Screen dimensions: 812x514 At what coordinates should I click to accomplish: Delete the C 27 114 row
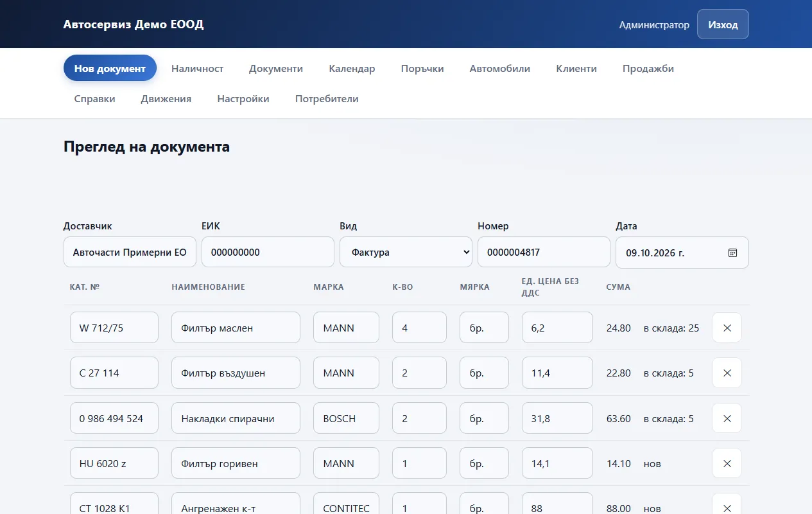(x=727, y=373)
